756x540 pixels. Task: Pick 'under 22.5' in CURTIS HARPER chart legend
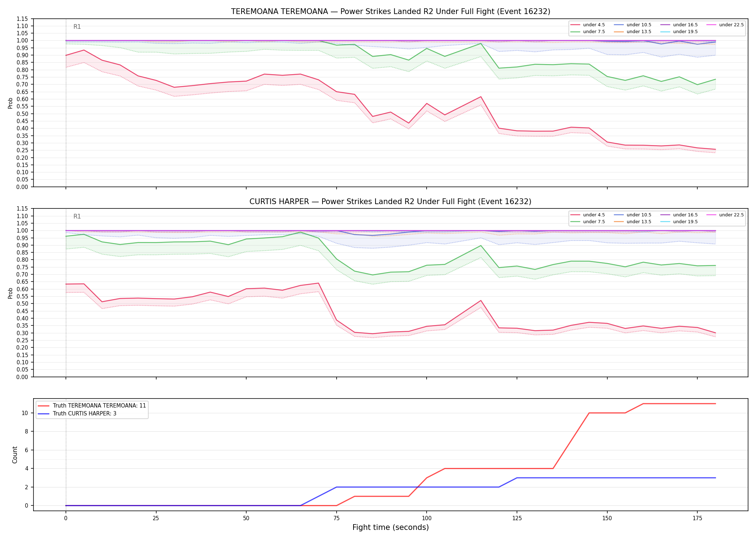[x=725, y=215]
